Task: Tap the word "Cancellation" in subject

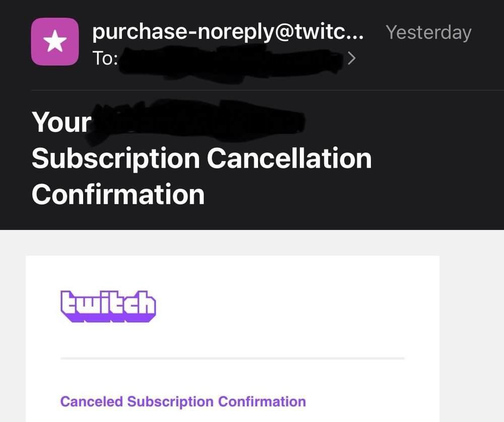Action: coord(289,159)
